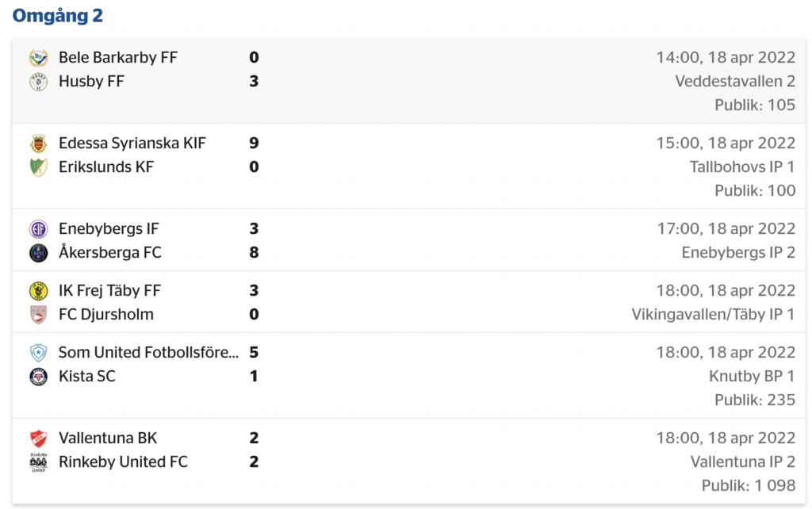Open the Husby FF team link
Screen dimensions: 812x509
(x=91, y=82)
